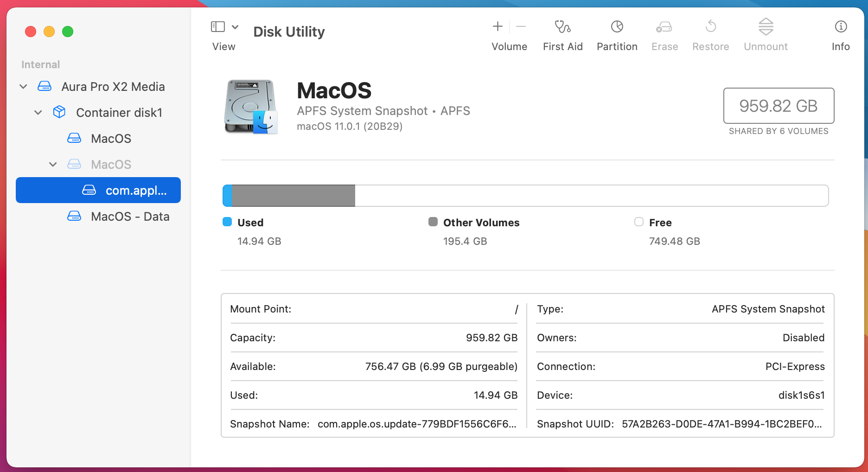Screen dimensions: 868x472
Task: Click the Restore label
Action: coord(711,46)
